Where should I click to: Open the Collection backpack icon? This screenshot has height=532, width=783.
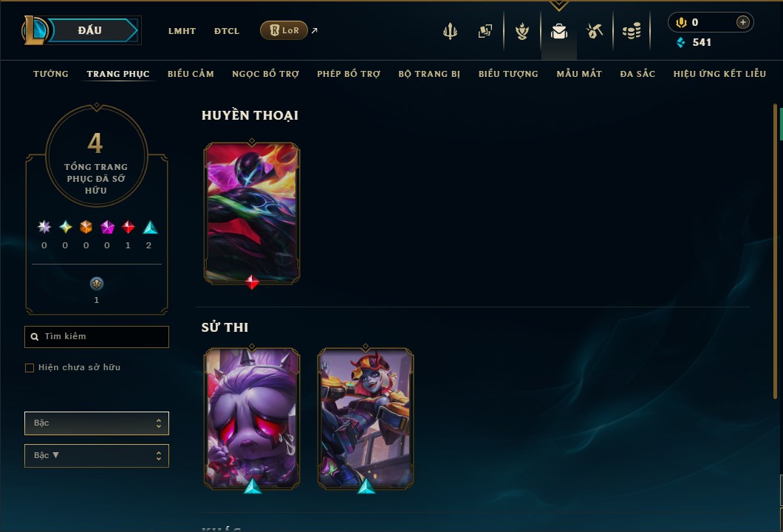[x=558, y=32]
